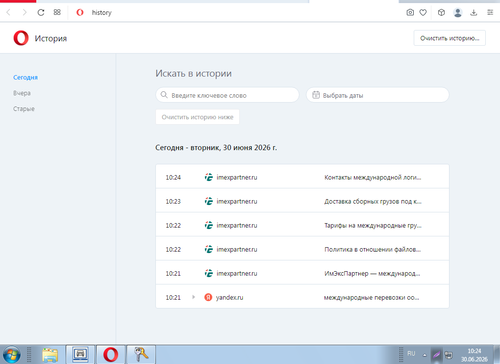Screen dimensions: 500x364
Task: Click the large Opera logo beside История
Action: click(21, 38)
